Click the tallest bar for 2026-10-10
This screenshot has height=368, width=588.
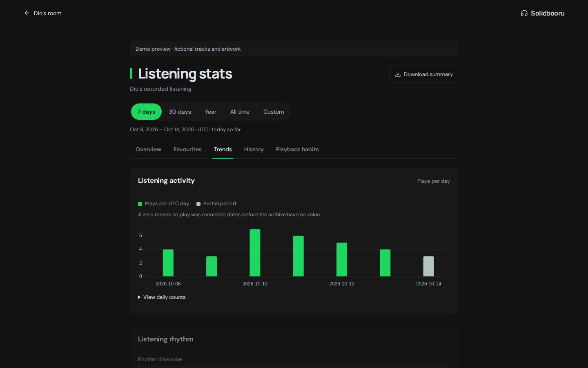coord(255,253)
